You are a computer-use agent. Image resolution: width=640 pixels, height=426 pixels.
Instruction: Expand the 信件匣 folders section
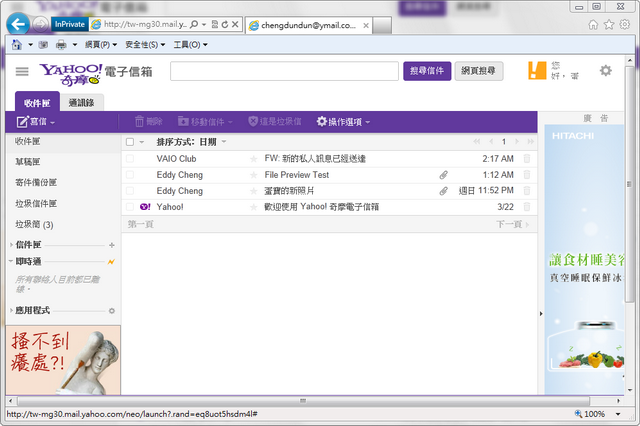(x=11, y=245)
